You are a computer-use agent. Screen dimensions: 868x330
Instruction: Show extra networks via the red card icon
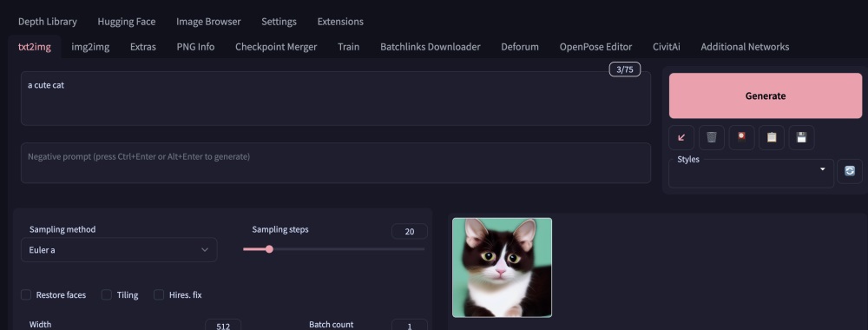click(742, 138)
